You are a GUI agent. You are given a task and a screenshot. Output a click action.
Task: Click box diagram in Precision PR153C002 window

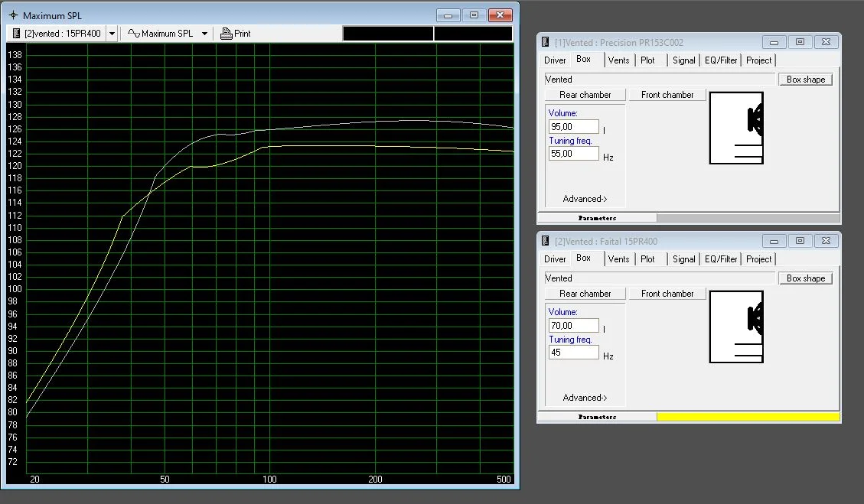point(736,128)
